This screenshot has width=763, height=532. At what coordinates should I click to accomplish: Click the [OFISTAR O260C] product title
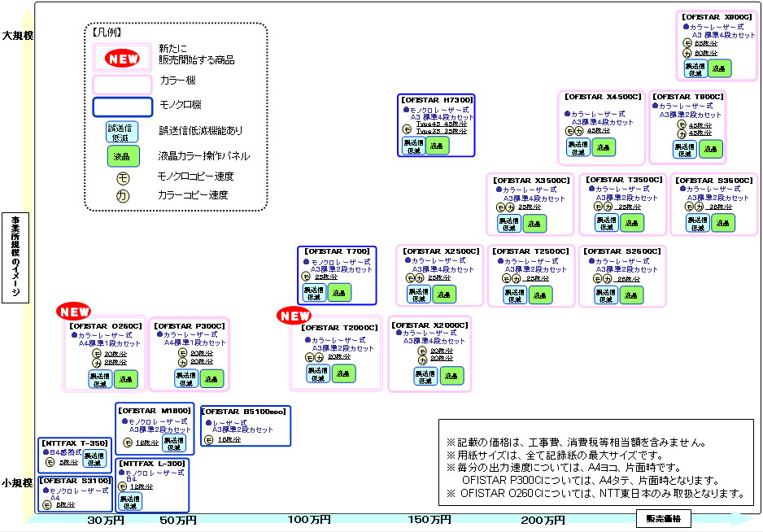tap(106, 325)
